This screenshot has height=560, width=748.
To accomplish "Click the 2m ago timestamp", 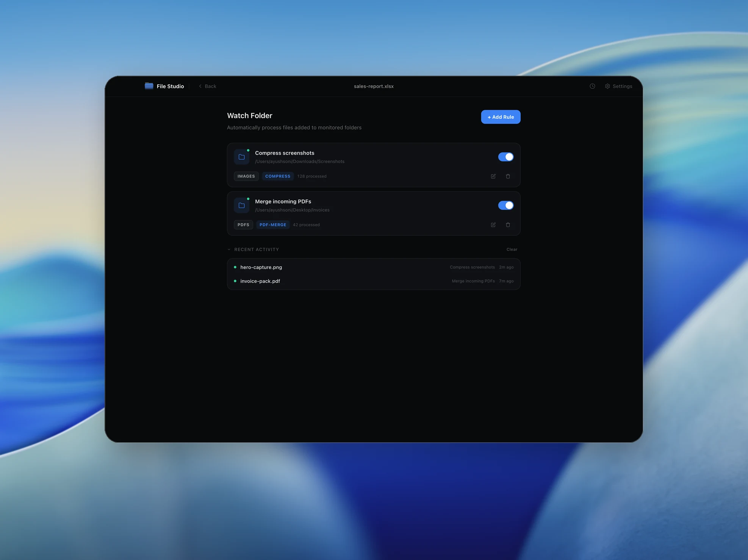I will pyautogui.click(x=506, y=267).
